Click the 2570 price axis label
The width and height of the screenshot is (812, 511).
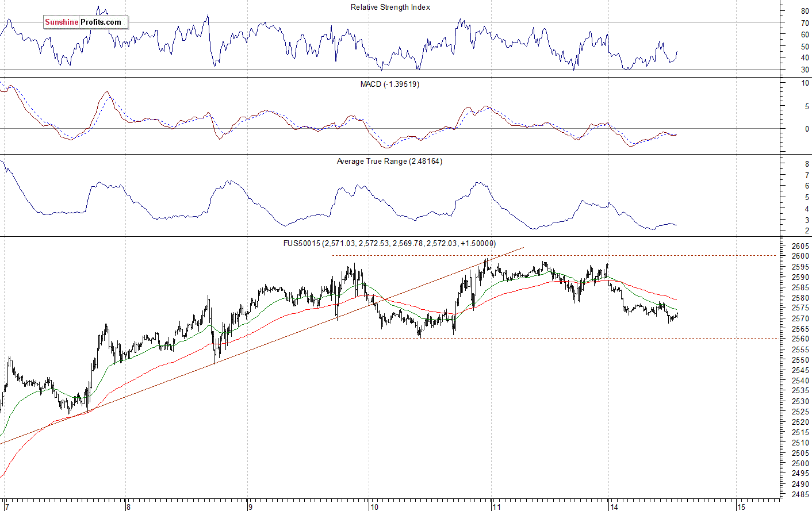pyautogui.click(x=800, y=318)
